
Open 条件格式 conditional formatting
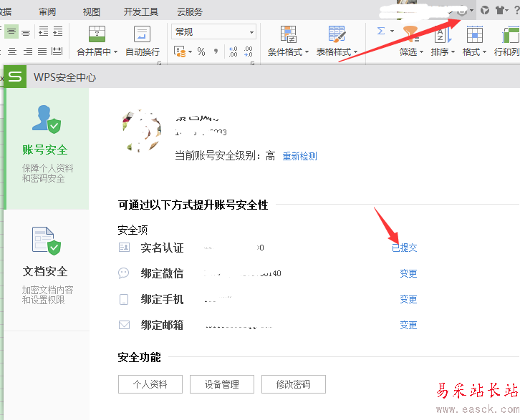click(x=288, y=41)
